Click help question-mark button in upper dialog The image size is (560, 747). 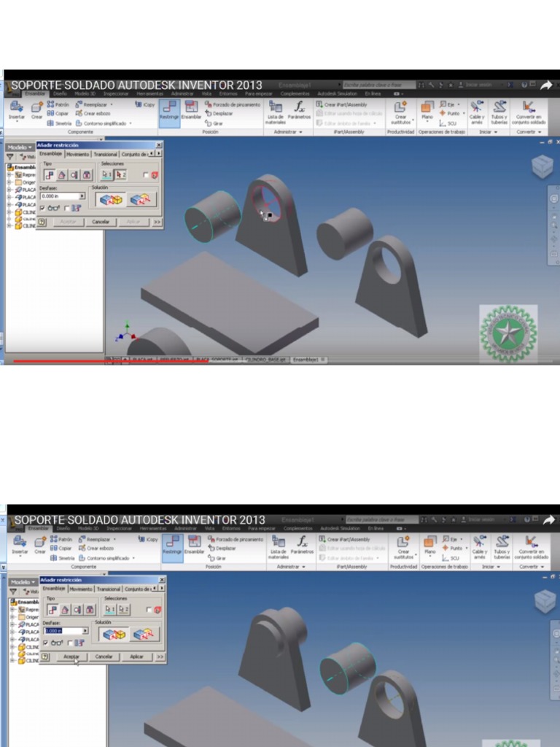pos(42,222)
